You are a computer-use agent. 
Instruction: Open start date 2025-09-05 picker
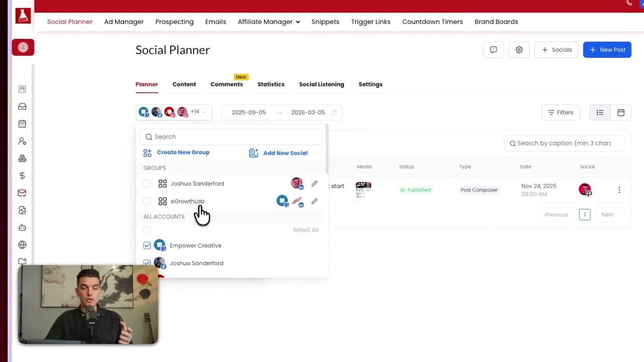[249, 113]
